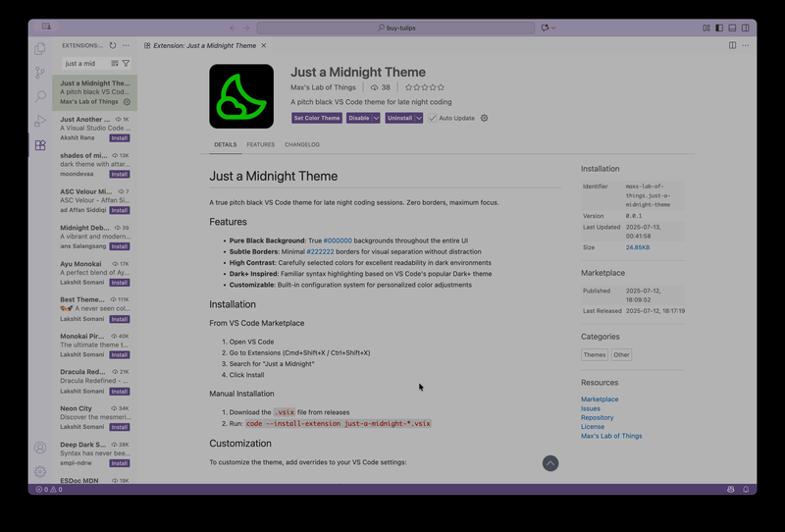This screenshot has height=532, width=785.
Task: Install the shades of mi... extension by moondevaa
Action: (120, 175)
